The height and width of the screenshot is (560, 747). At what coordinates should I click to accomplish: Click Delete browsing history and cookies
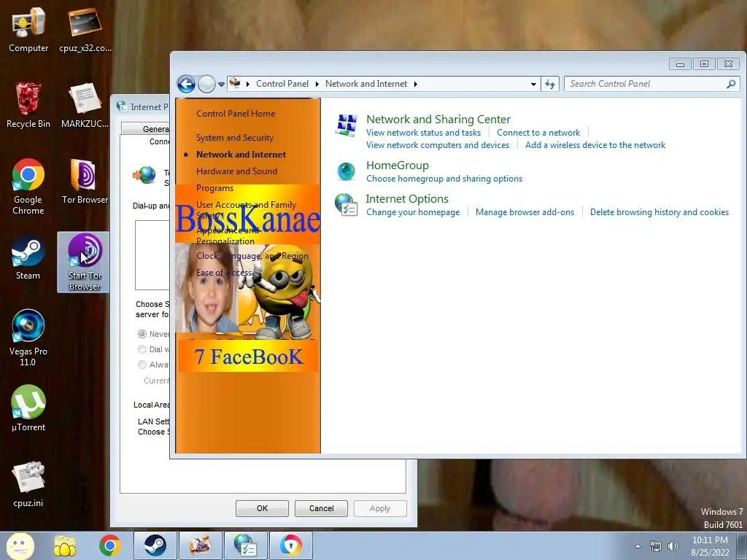pos(659,212)
